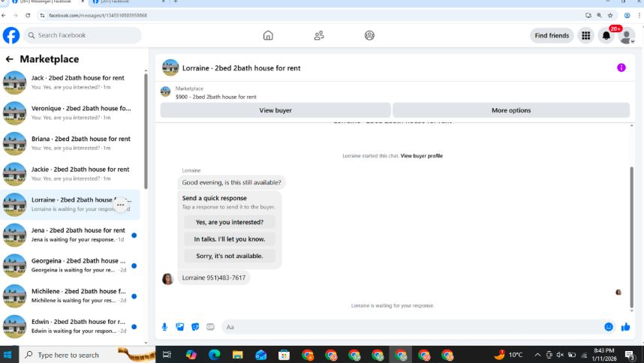Open the View buyer profile link

pos(421,156)
